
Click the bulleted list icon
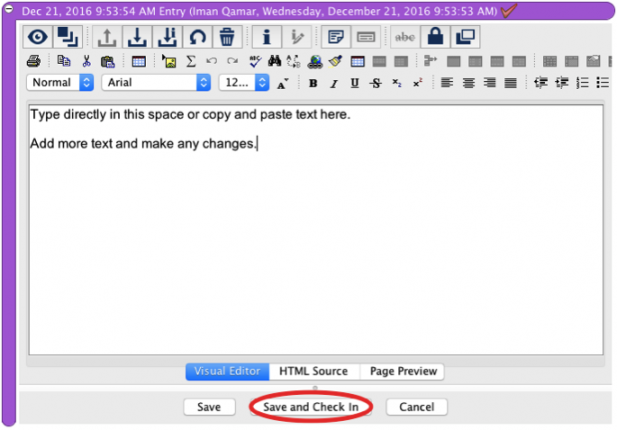(x=602, y=83)
